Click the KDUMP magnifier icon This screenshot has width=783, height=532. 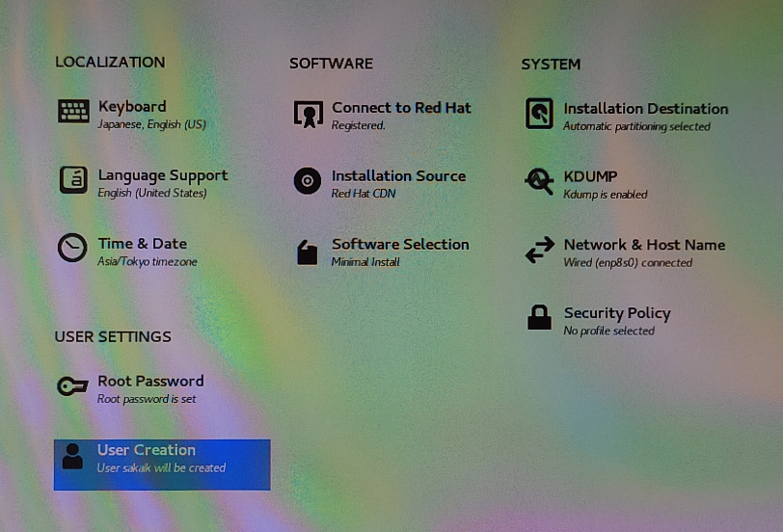coord(539,181)
